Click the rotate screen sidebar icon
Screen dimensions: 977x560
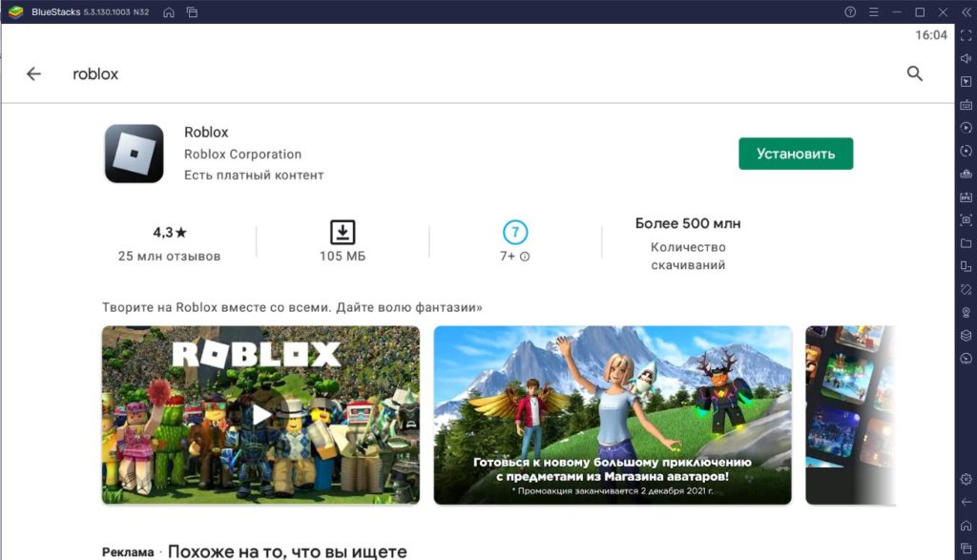coord(966,266)
